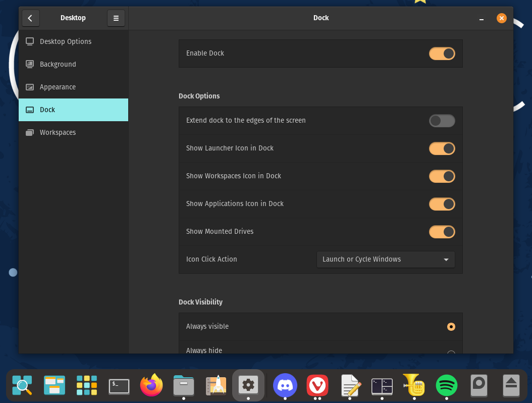
Task: Switch to the Background settings section
Action: pyautogui.click(x=58, y=64)
